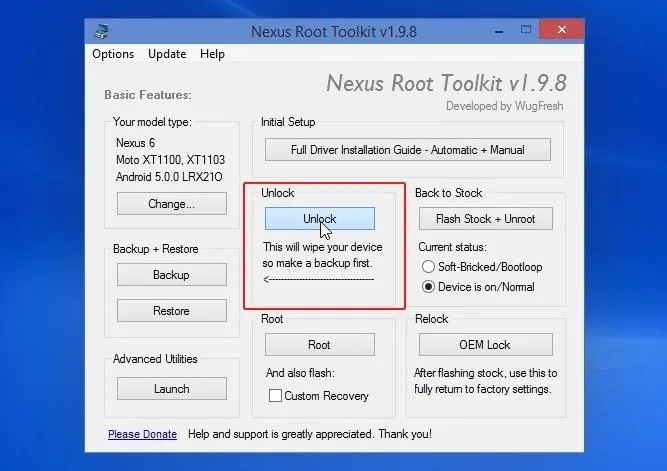Minimize the Nexus Root Toolkit window

pyautogui.click(x=499, y=31)
